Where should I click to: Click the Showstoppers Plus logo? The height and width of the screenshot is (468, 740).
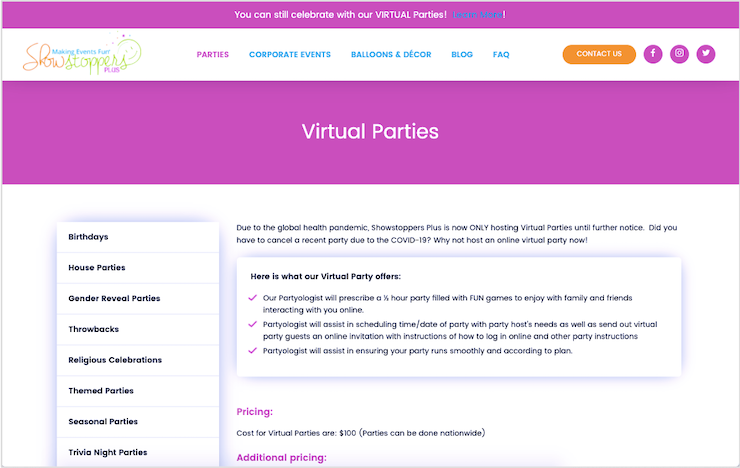pos(82,54)
